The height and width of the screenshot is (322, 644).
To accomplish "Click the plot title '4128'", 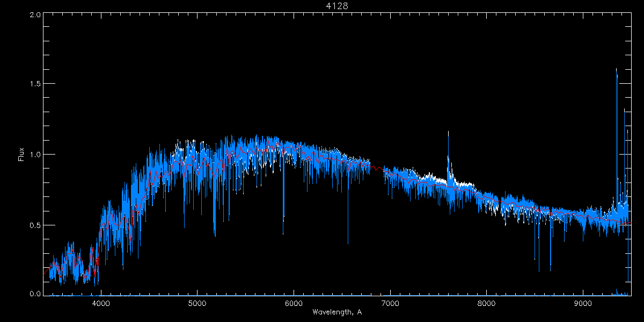I will point(336,6).
